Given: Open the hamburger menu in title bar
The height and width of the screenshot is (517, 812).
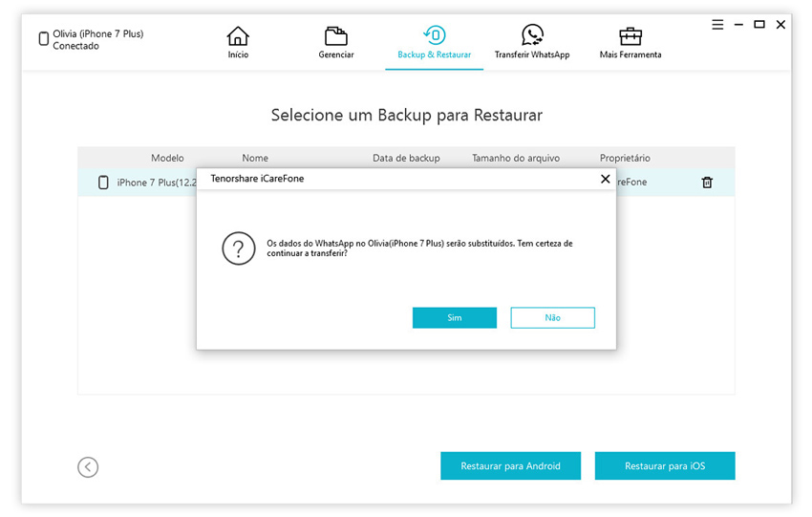Looking at the screenshot, I should (x=717, y=24).
